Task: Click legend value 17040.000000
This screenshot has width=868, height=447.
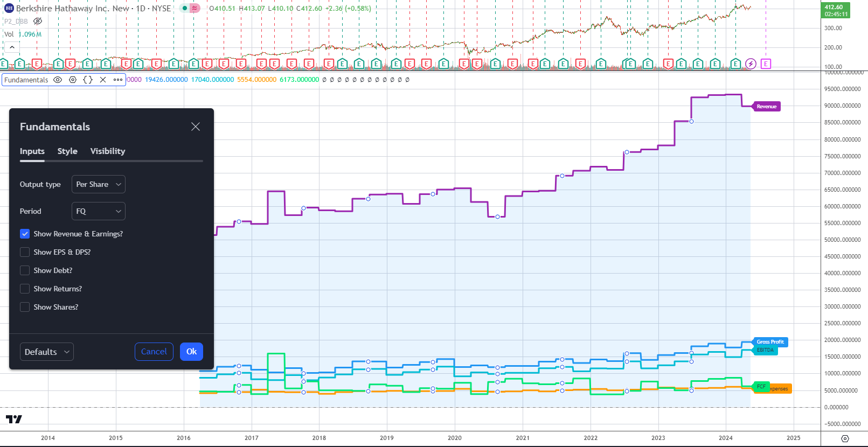Action: [213, 80]
